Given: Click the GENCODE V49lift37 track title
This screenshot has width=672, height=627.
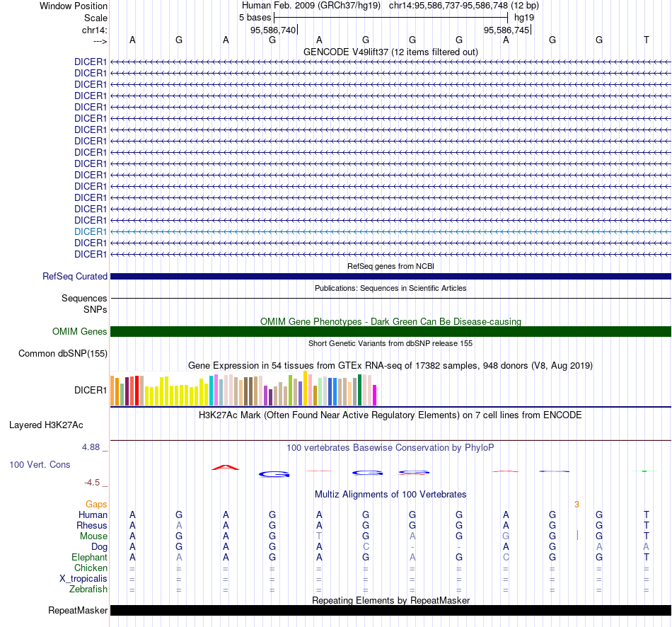Looking at the screenshot, I should click(390, 52).
